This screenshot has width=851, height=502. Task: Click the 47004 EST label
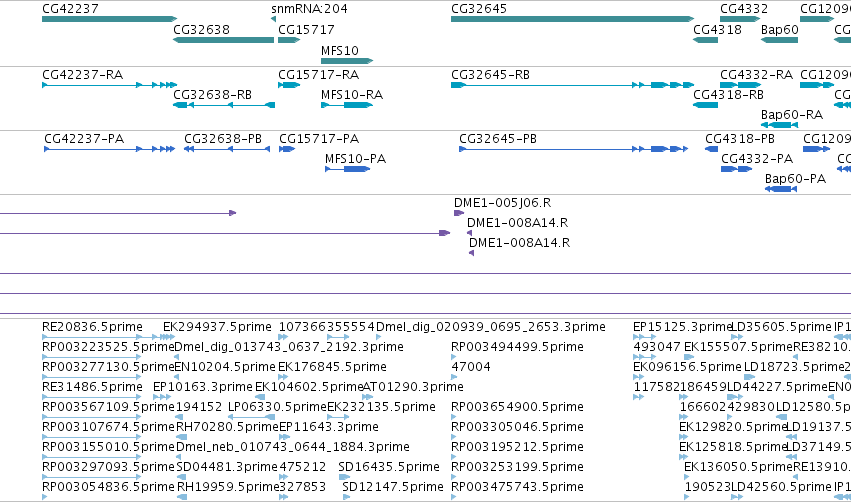coord(471,367)
